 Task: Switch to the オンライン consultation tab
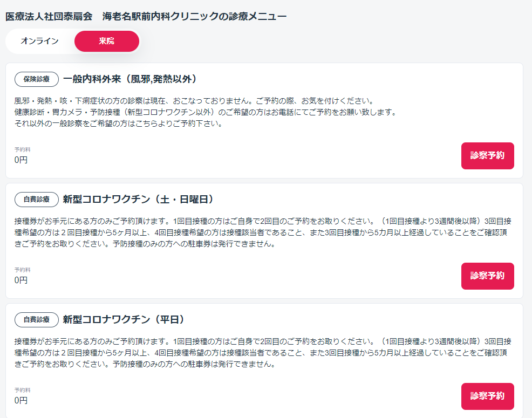39,41
